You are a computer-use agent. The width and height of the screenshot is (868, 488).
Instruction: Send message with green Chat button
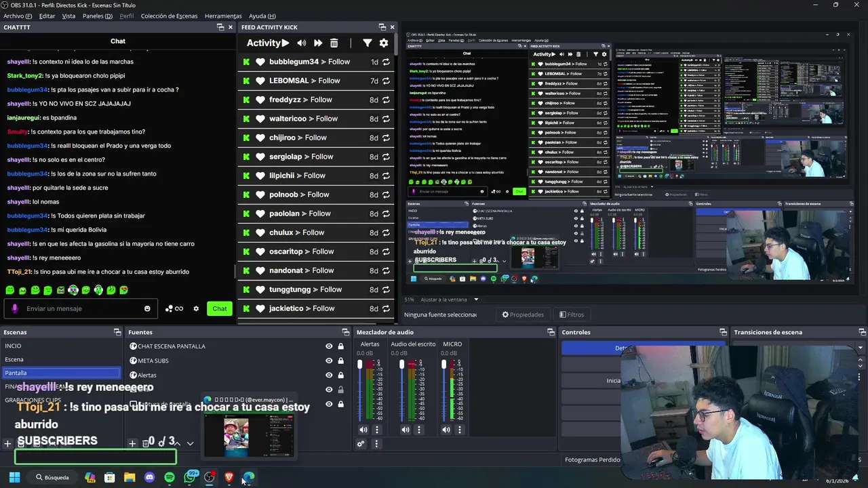[220, 309]
